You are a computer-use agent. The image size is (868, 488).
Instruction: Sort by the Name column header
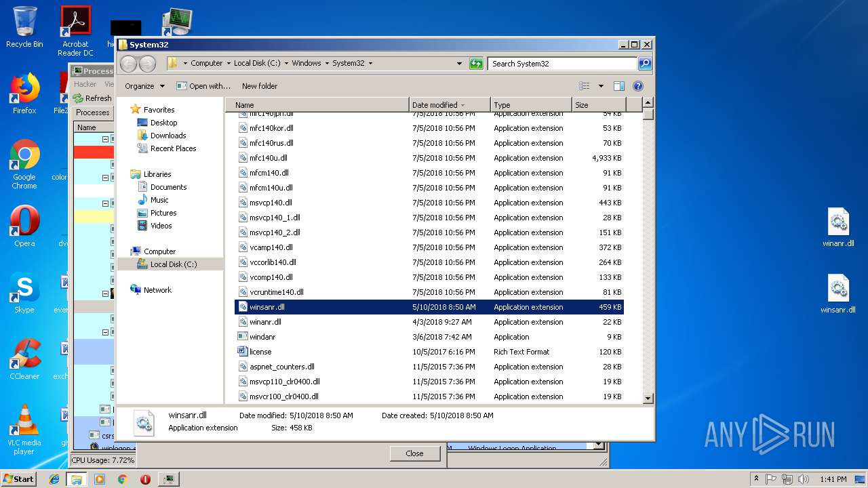(x=317, y=105)
